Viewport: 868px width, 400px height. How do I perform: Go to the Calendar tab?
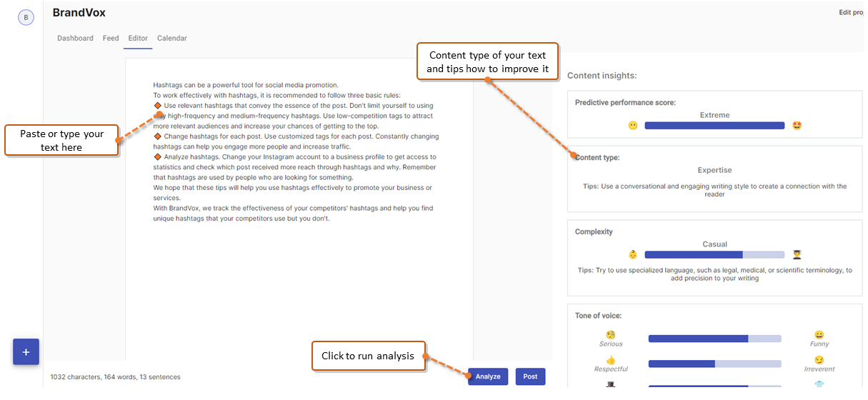point(172,38)
